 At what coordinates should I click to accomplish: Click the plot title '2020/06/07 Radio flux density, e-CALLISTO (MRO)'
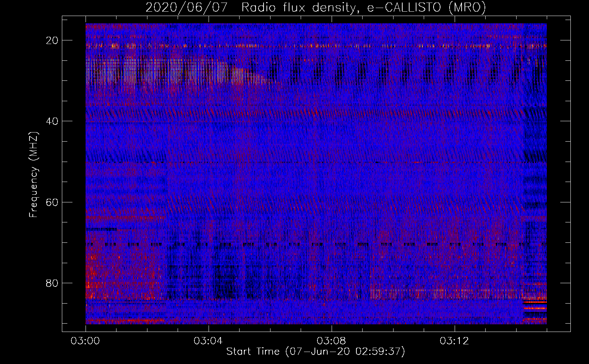coord(316,7)
